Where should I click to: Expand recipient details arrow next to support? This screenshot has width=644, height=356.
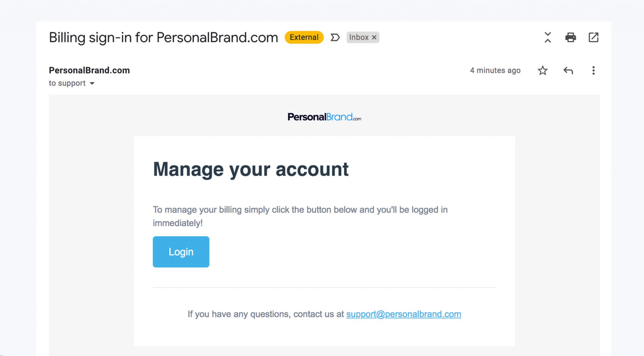point(92,83)
